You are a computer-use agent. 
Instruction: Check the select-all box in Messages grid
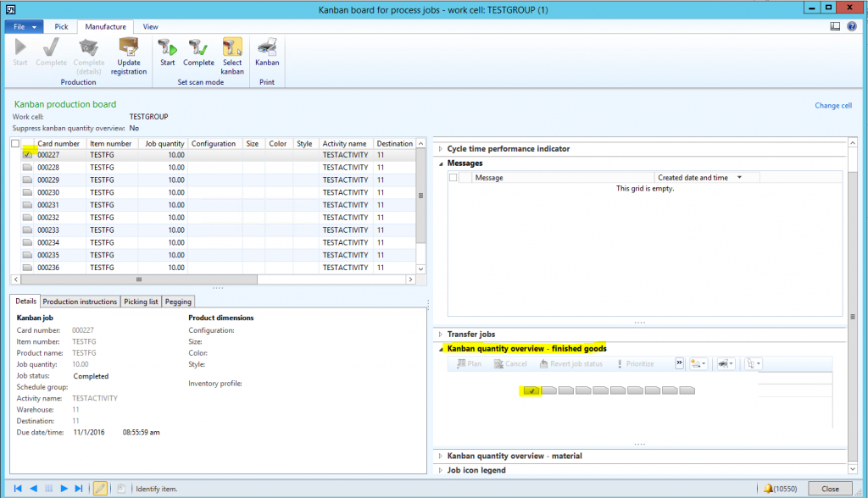pyautogui.click(x=453, y=178)
